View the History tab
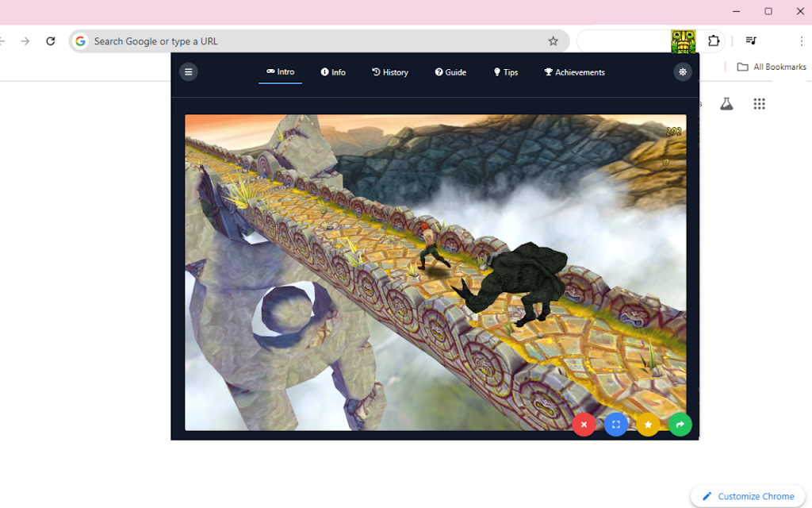Screen dimensions: 812x508 (x=390, y=72)
